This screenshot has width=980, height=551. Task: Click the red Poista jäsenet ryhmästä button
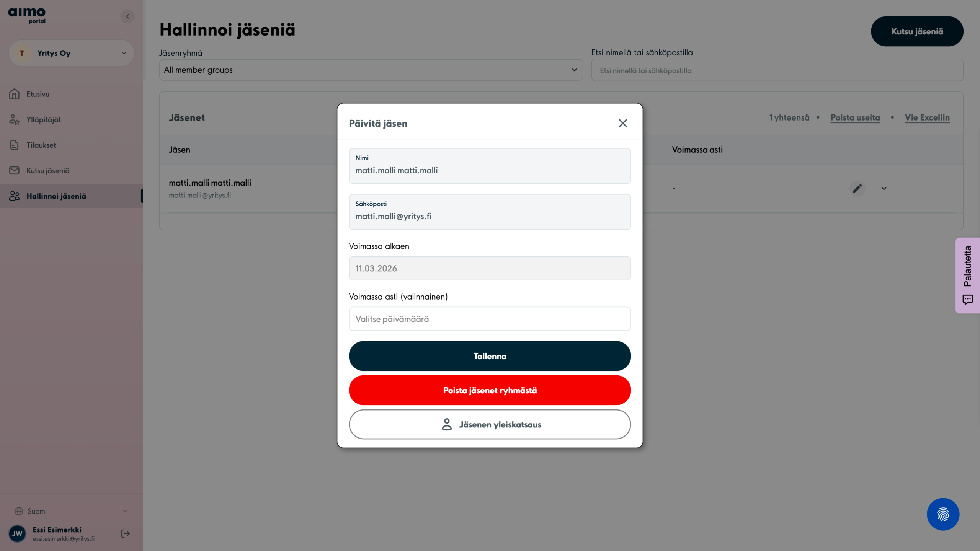point(490,390)
